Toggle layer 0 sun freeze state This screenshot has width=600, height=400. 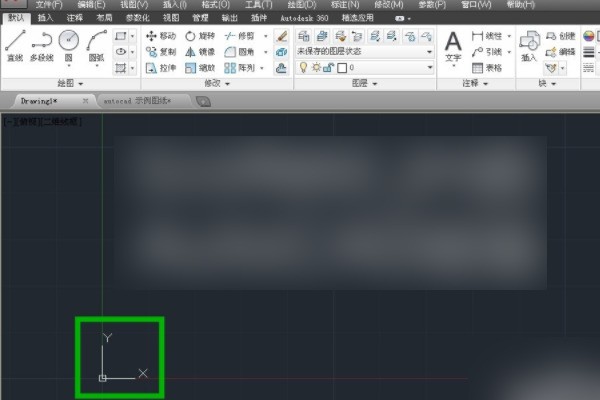pos(316,68)
